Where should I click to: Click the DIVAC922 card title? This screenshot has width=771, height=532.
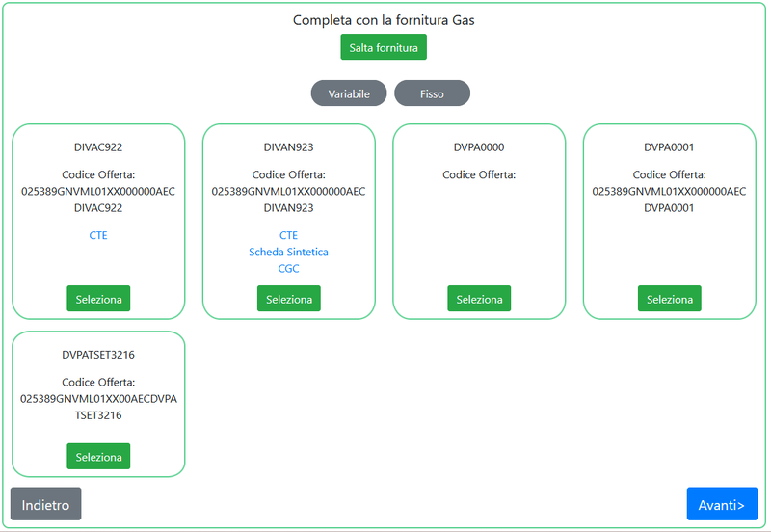click(98, 147)
